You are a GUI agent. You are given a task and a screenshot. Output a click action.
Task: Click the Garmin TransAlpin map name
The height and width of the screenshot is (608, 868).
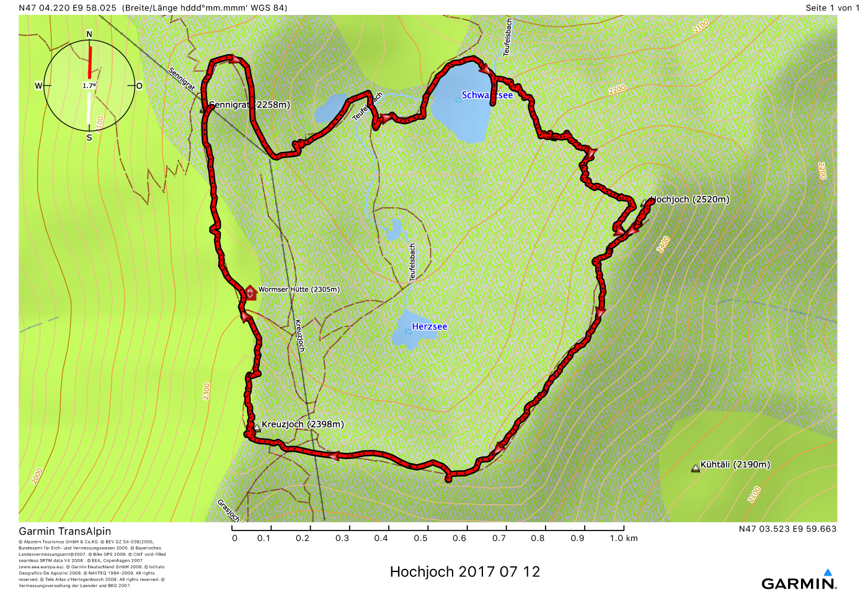click(x=64, y=531)
